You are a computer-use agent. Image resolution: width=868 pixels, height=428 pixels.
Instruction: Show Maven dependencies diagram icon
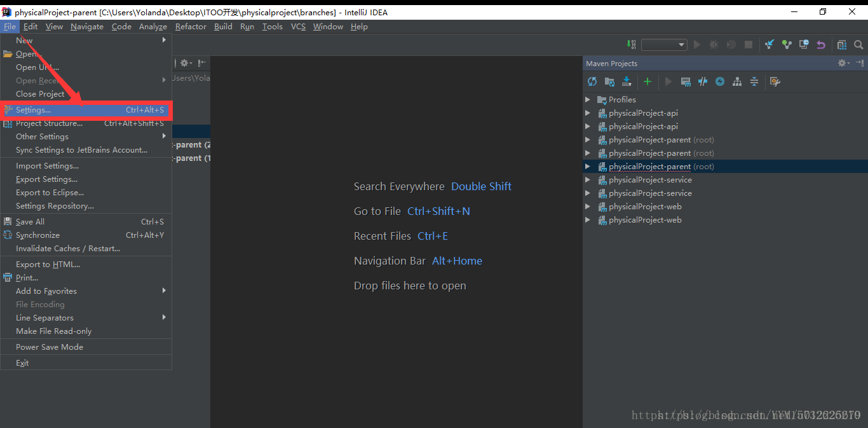[737, 81]
